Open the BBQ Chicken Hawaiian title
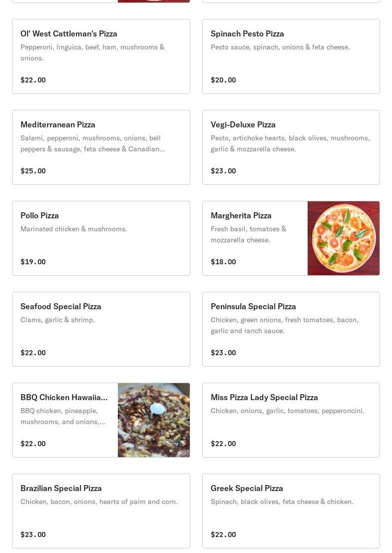The width and height of the screenshot is (392, 553). coord(64,398)
